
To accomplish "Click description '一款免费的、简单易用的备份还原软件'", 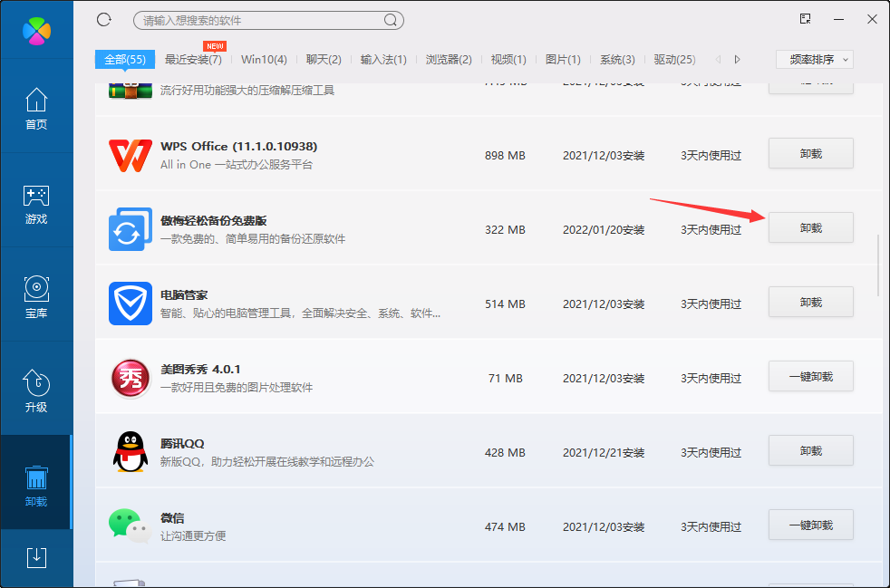I will (253, 239).
